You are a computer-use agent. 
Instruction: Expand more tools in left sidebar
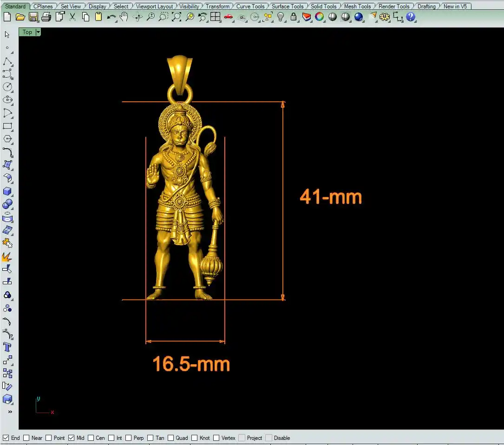pyautogui.click(x=10, y=412)
